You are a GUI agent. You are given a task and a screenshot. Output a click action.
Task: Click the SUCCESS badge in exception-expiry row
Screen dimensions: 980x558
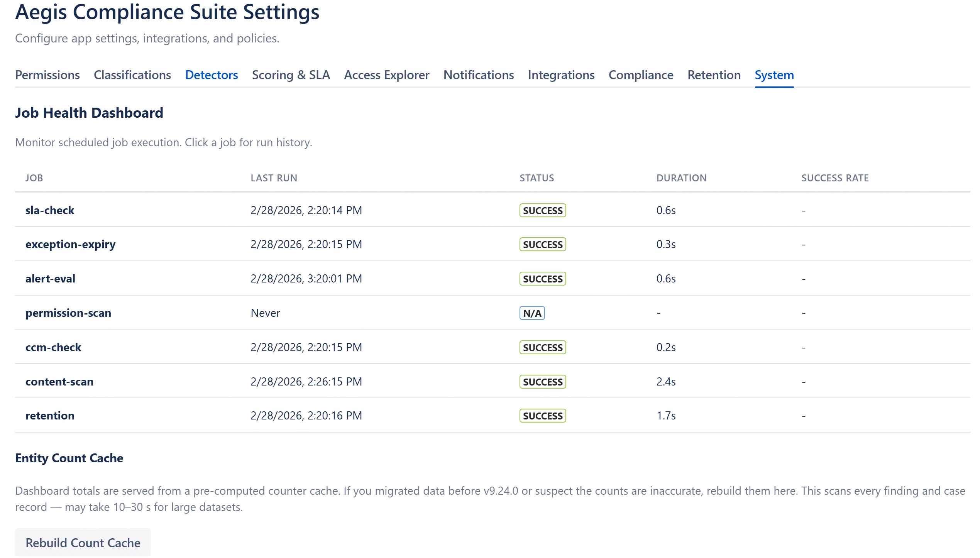tap(543, 244)
